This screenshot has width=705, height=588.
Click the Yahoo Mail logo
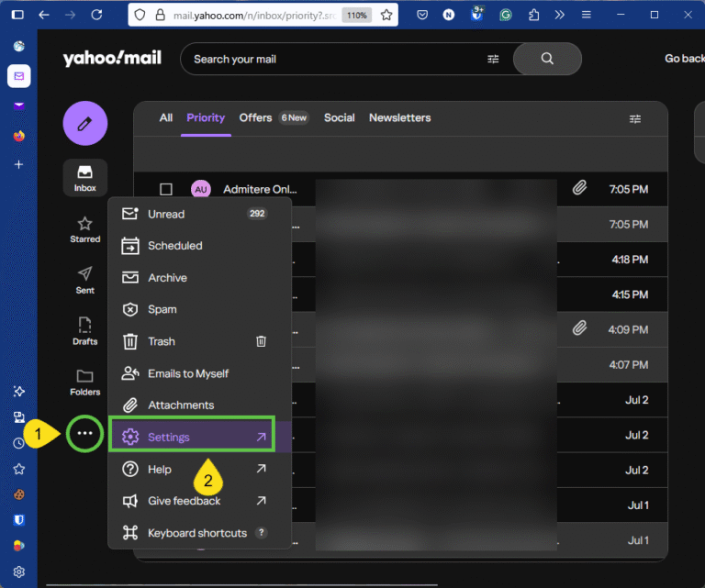pyautogui.click(x=112, y=59)
